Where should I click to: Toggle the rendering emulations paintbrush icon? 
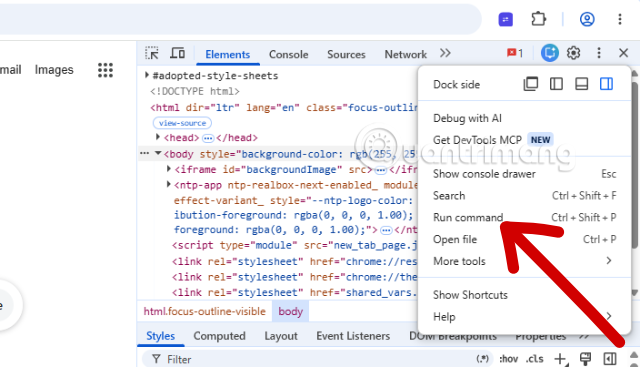coord(585,359)
